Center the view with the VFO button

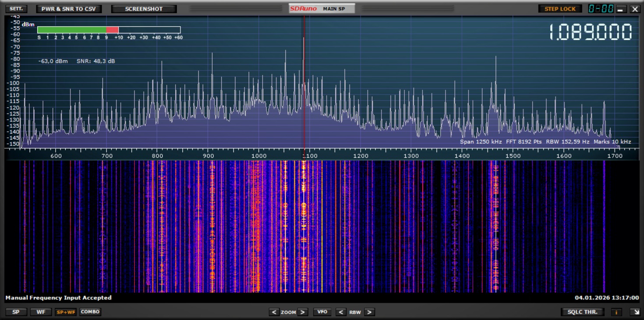click(x=322, y=312)
